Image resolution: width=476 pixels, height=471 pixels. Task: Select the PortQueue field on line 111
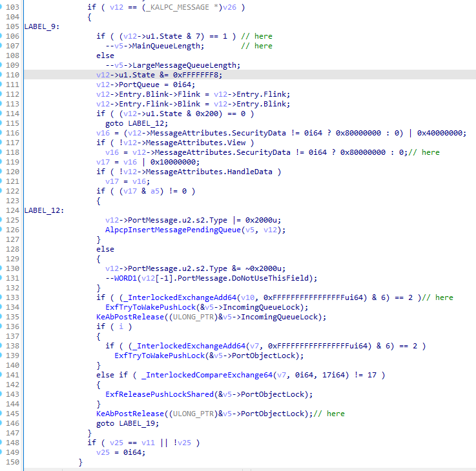click(x=139, y=85)
